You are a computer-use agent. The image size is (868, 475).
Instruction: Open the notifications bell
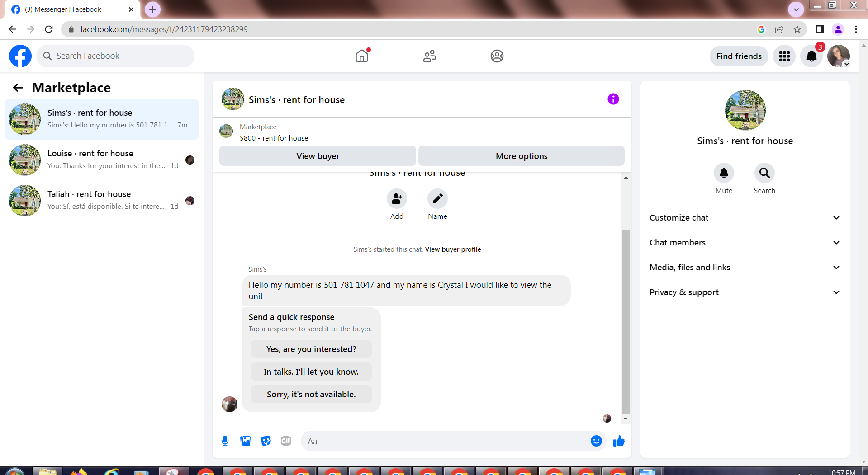pos(811,56)
